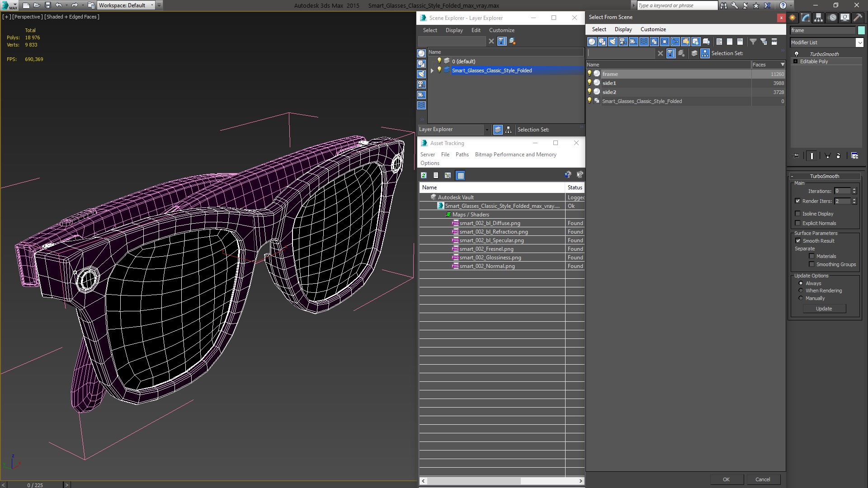The height and width of the screenshot is (488, 868).
Task: Open Display menu in Scene Explorer
Action: (454, 30)
